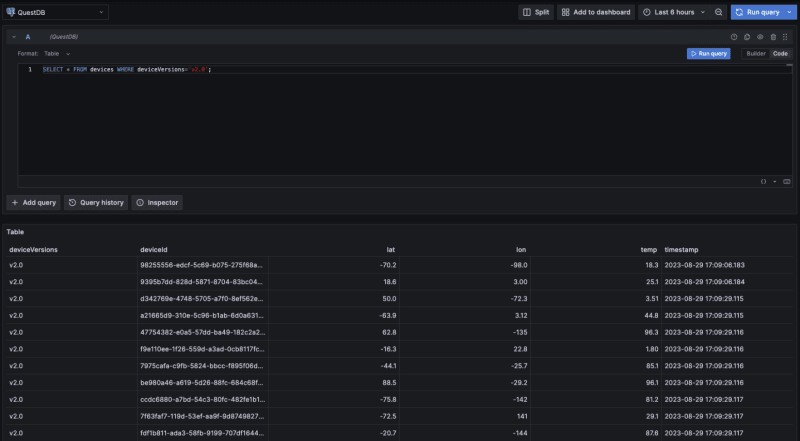Screen dimensions: 800x441
Task: Click deviceId cell starting be980a46
Action: pyautogui.click(x=202, y=383)
